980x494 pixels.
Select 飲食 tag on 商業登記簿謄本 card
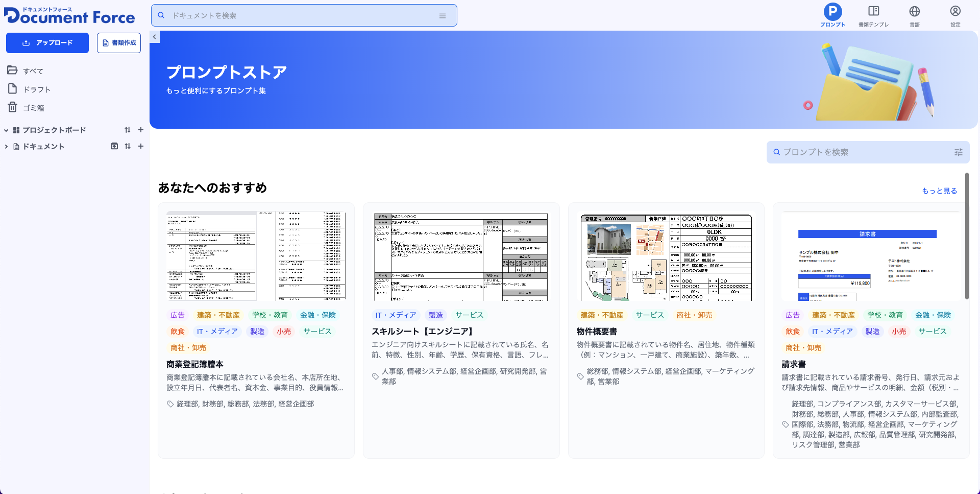(x=178, y=332)
